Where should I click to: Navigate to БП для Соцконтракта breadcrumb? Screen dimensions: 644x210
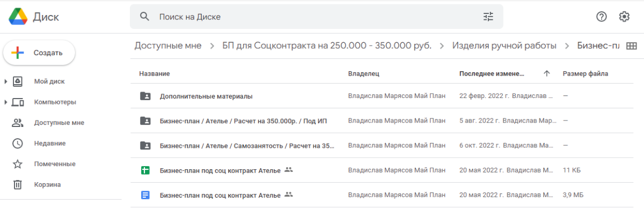tap(327, 46)
